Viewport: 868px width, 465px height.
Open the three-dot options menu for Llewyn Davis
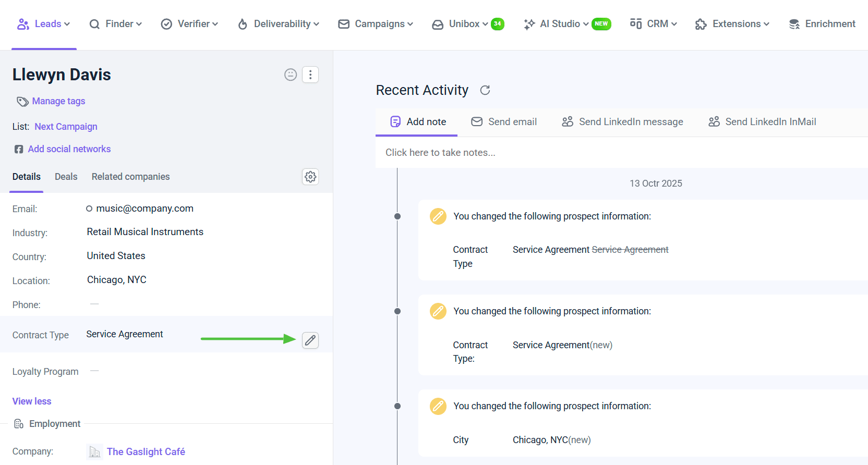point(310,75)
